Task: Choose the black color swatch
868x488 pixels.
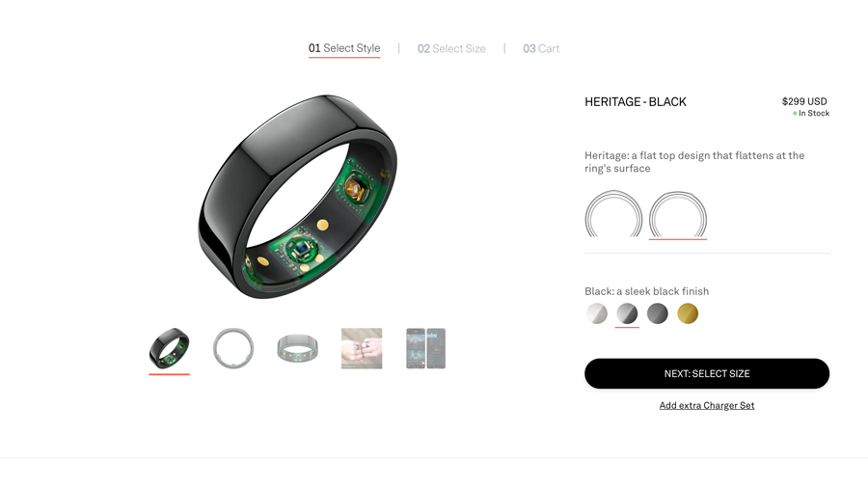Action: coord(627,313)
